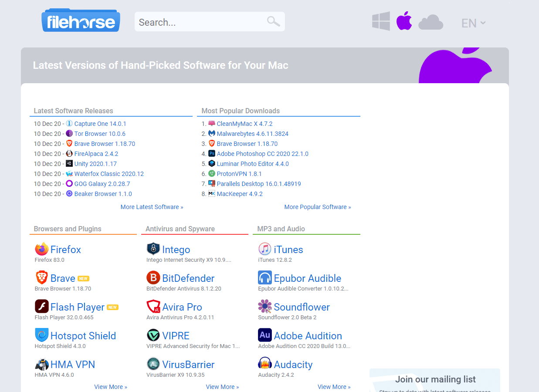Viewport: 539px width, 392px height.
Task: Click the magnifying glass search icon
Action: tap(273, 22)
